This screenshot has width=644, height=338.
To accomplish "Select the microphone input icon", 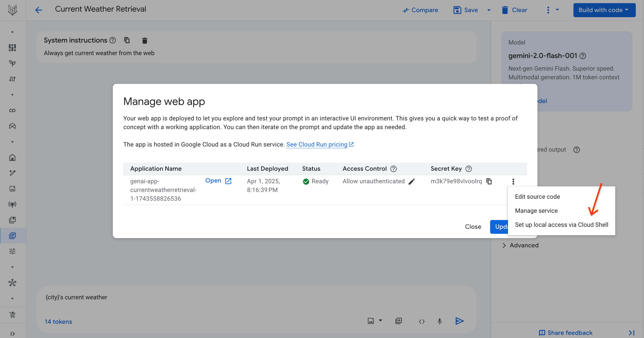I will [x=439, y=321].
